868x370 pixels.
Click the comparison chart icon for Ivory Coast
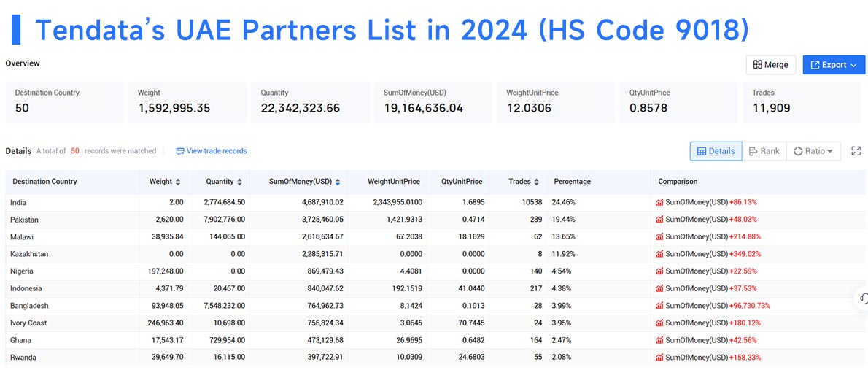[659, 323]
